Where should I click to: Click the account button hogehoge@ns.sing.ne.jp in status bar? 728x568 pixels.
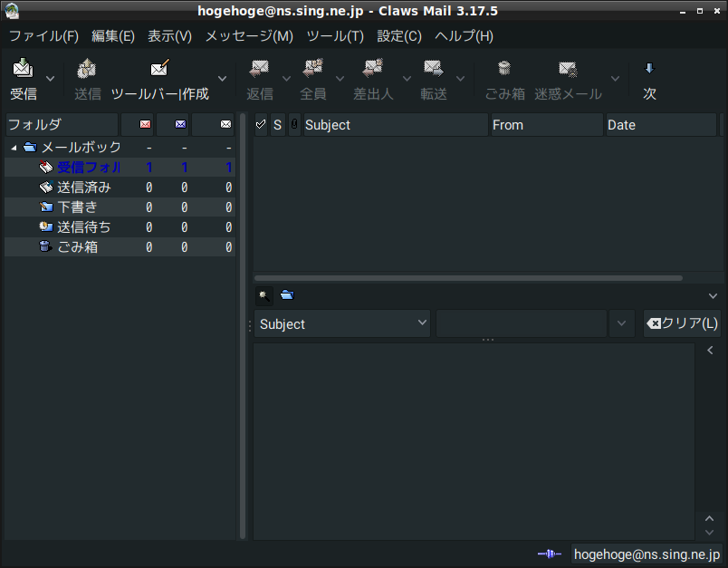pos(647,554)
